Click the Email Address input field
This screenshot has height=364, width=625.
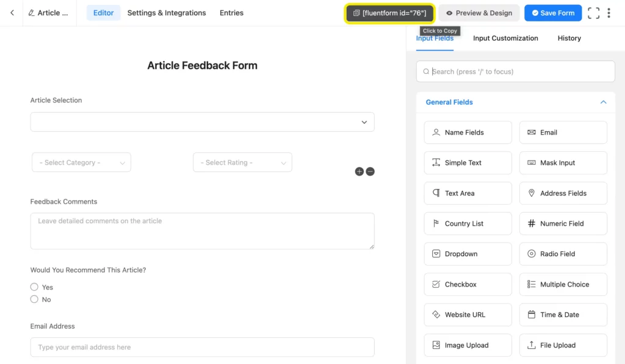[x=203, y=348]
